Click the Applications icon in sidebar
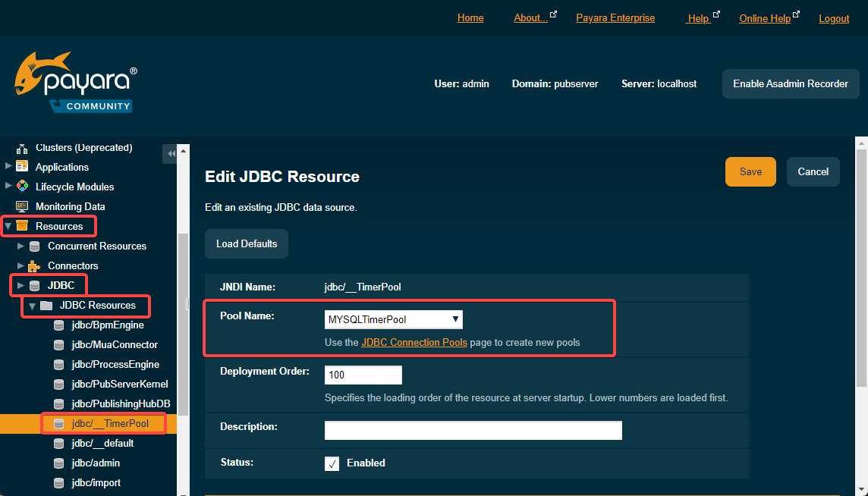This screenshot has width=868, height=496. (x=22, y=167)
